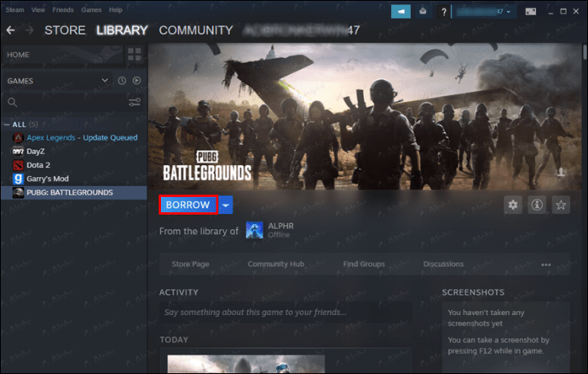Open the Community Hub link
Screen dimensions: 588x374
click(276, 264)
